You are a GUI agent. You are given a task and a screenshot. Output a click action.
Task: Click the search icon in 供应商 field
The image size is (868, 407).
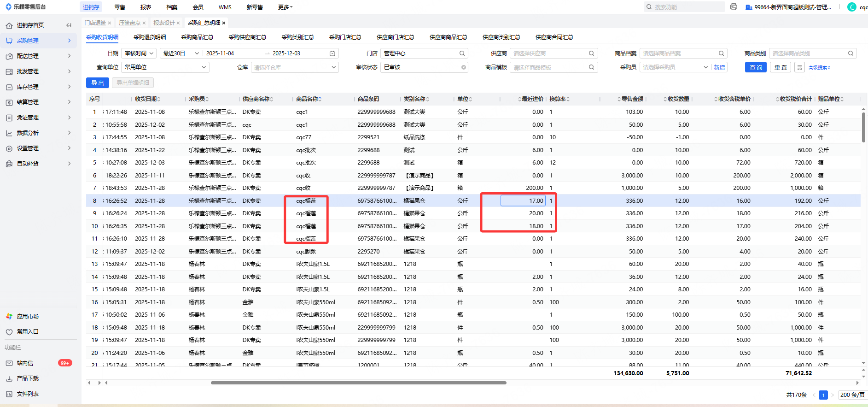(591, 53)
